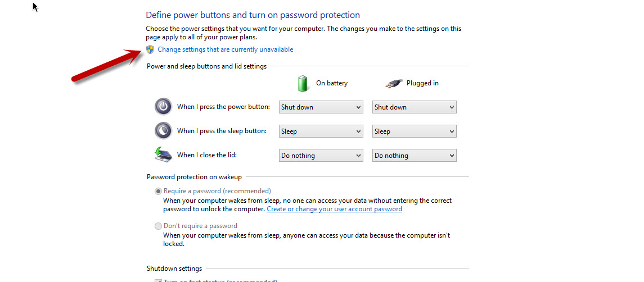Click the When I close the lid label
This screenshot has height=282, width=644.
click(x=207, y=155)
